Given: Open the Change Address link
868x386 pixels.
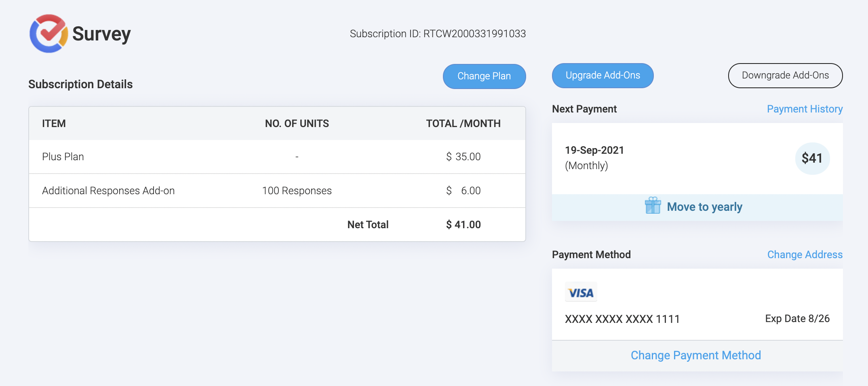Looking at the screenshot, I should tap(805, 255).
